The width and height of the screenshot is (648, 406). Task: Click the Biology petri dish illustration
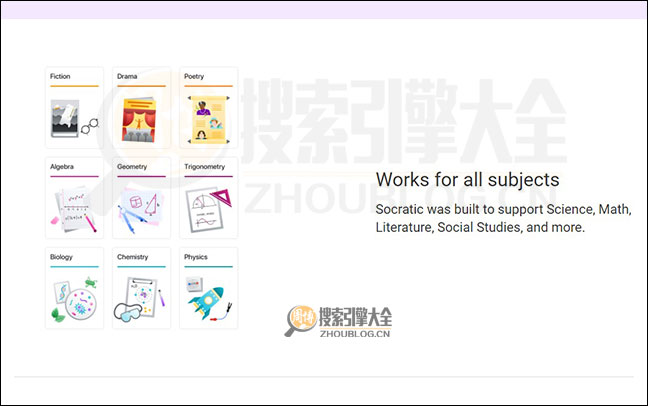point(74,300)
